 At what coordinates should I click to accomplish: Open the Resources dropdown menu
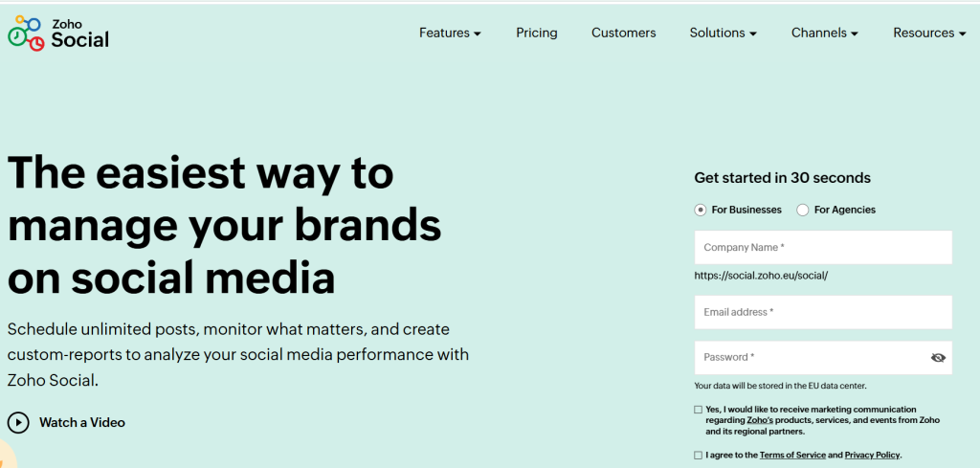coord(929,33)
